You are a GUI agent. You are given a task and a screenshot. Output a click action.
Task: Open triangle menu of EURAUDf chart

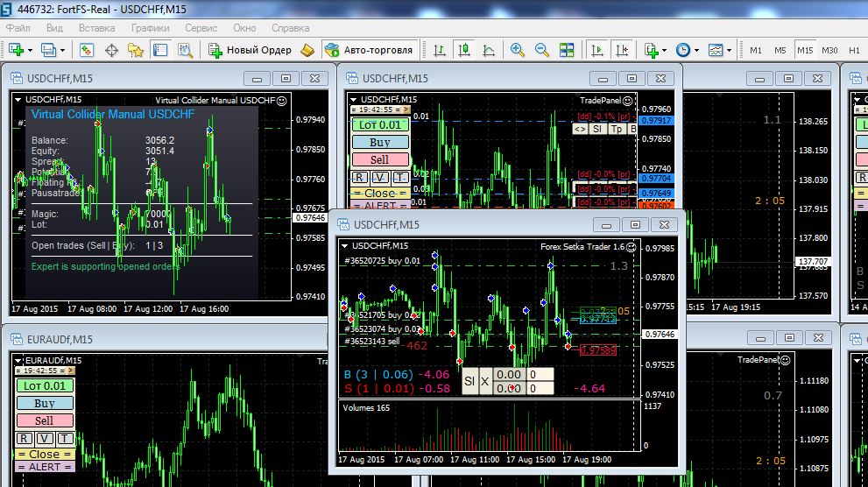tap(18, 360)
